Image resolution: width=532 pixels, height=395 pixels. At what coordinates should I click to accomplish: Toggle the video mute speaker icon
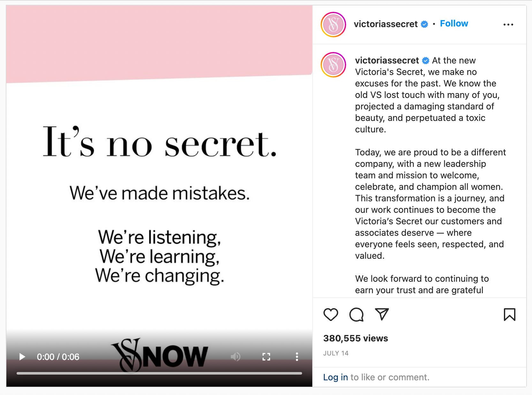point(235,357)
